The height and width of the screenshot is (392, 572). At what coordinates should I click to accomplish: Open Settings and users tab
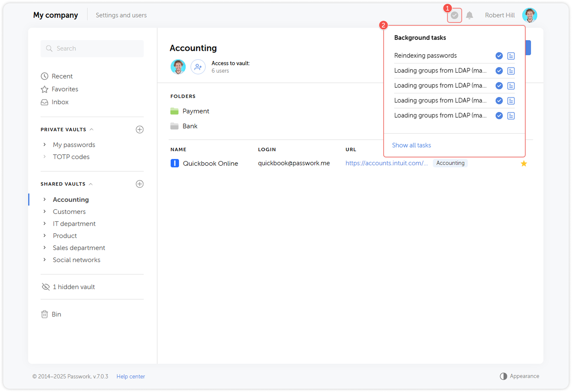pyautogui.click(x=121, y=15)
